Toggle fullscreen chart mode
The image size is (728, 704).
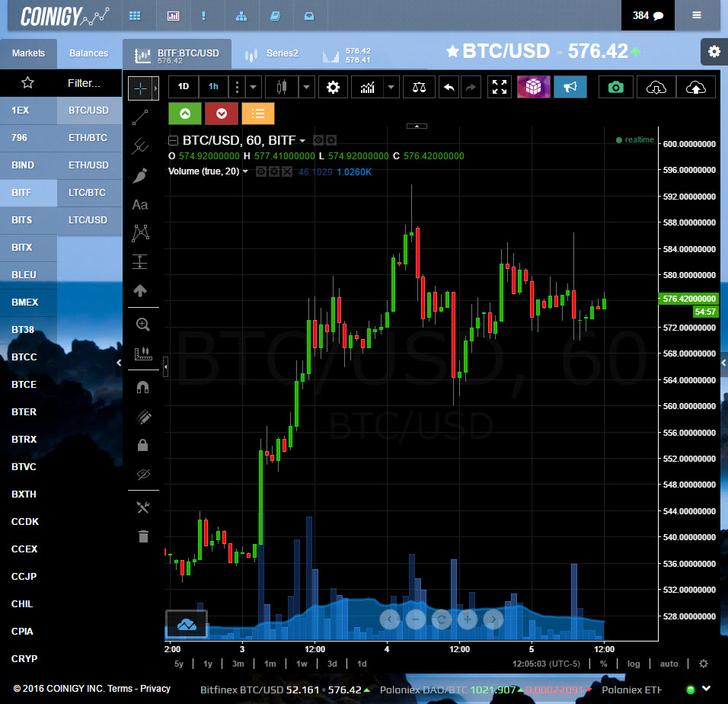coord(500,88)
